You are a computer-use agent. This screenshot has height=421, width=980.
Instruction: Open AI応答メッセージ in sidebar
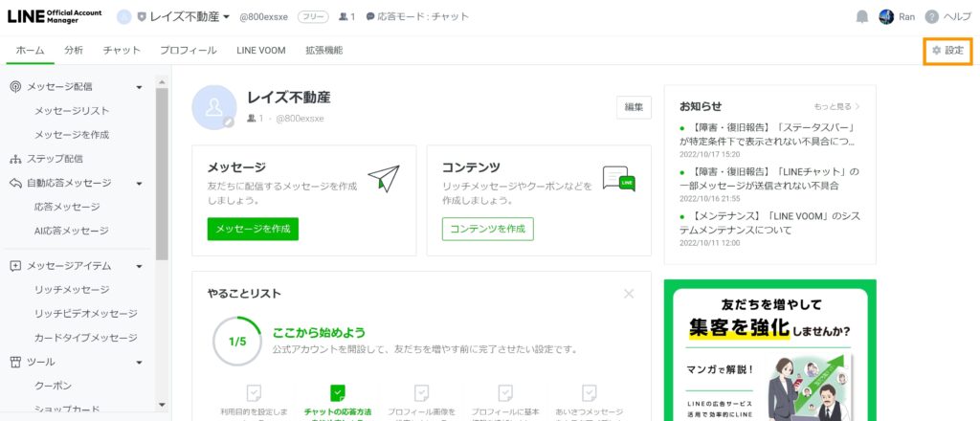pos(71,232)
